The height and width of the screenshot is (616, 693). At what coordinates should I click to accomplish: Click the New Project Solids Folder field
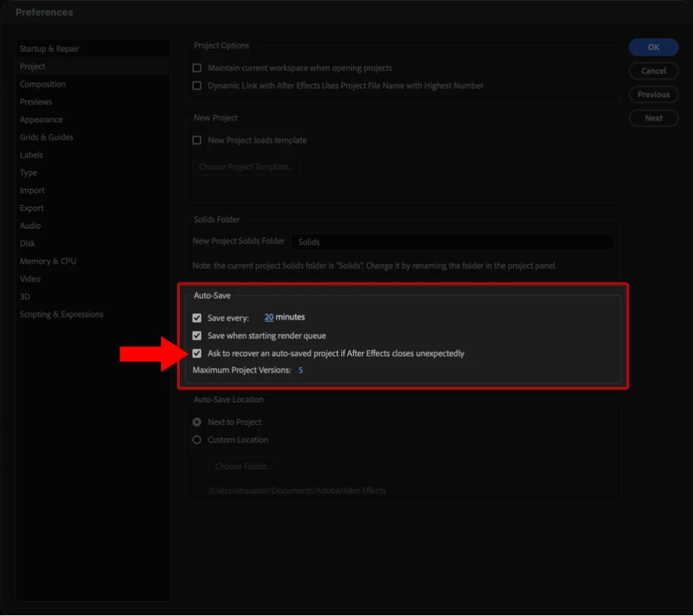tap(452, 241)
